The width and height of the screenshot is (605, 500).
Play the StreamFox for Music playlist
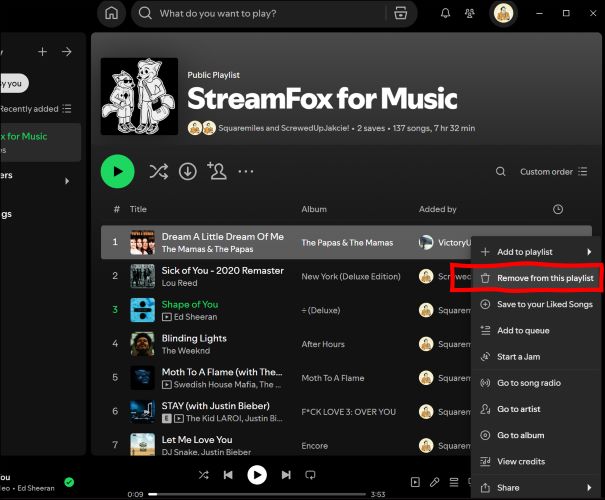tap(117, 171)
